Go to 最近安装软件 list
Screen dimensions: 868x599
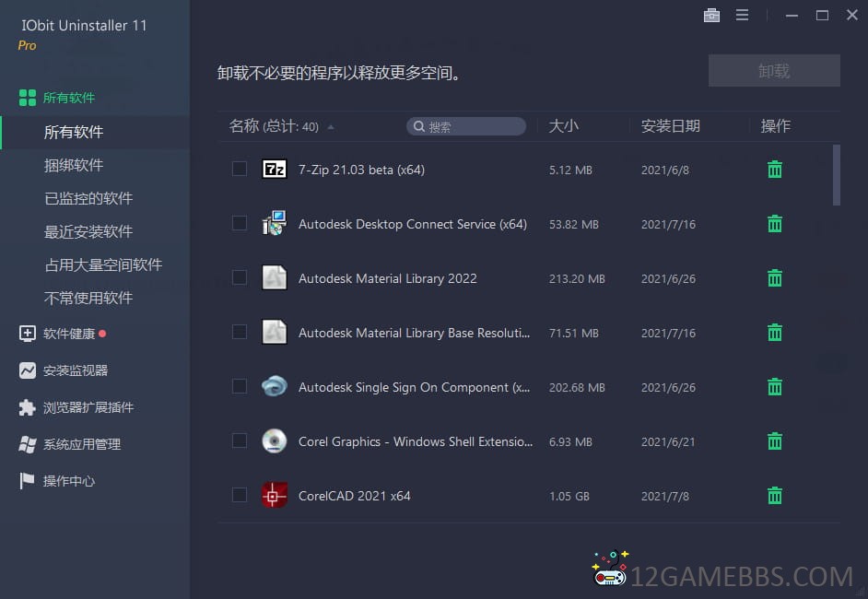[x=88, y=232]
